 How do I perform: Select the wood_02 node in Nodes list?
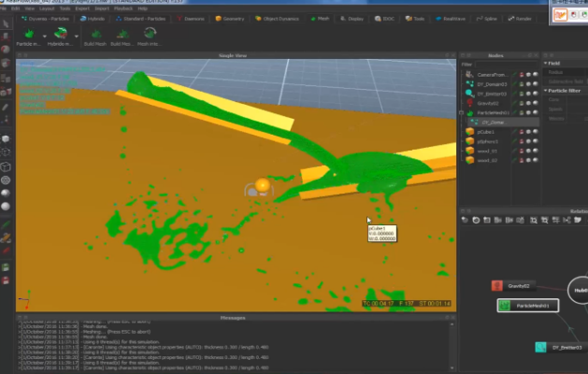[x=487, y=160]
